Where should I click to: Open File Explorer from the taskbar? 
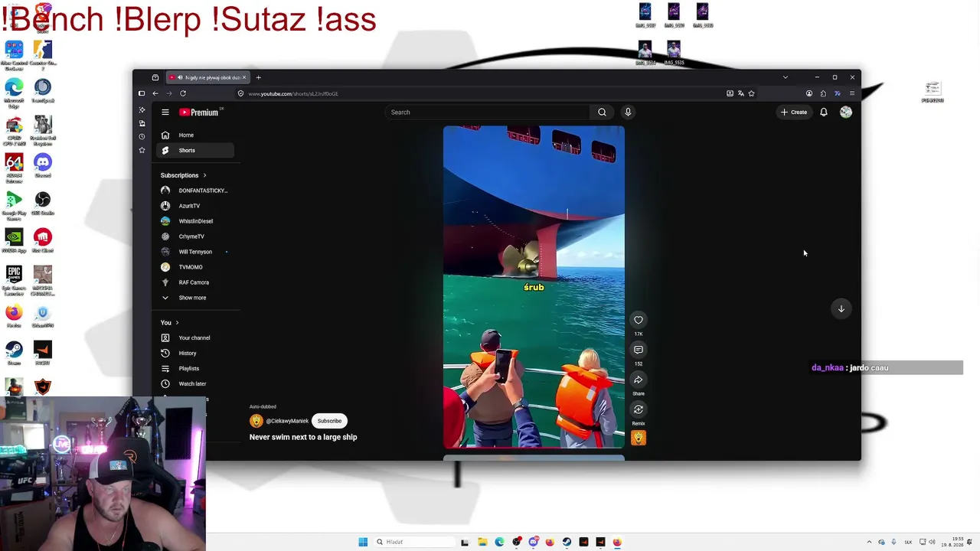click(482, 542)
